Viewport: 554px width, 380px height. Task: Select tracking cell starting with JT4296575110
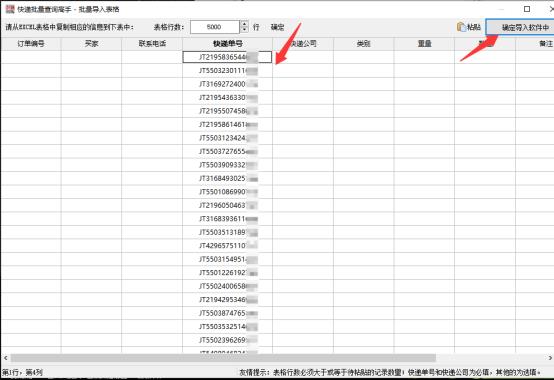(227, 246)
